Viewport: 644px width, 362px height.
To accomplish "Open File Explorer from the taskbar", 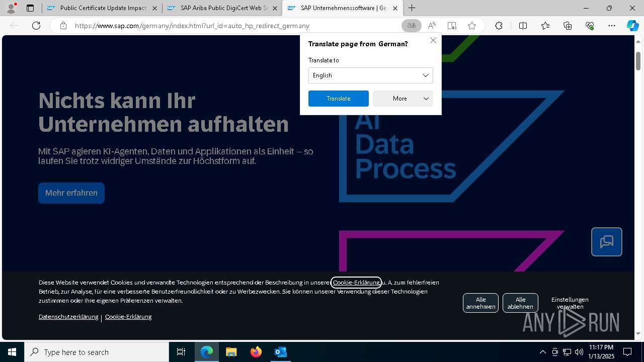I will coord(231,352).
